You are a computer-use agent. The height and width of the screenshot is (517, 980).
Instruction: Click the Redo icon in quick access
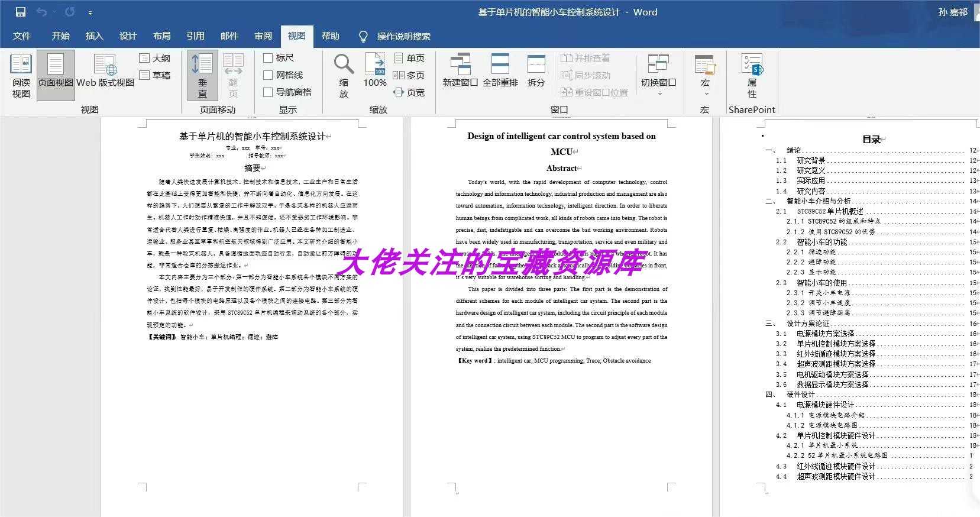coord(70,12)
